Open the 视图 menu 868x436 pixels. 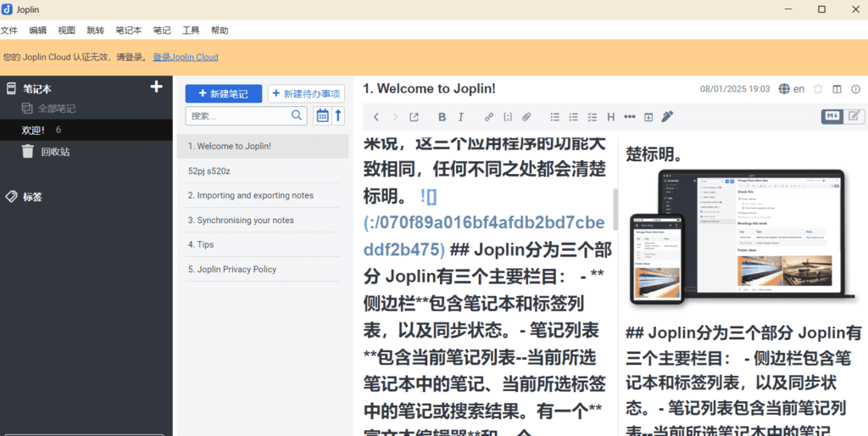(x=66, y=31)
